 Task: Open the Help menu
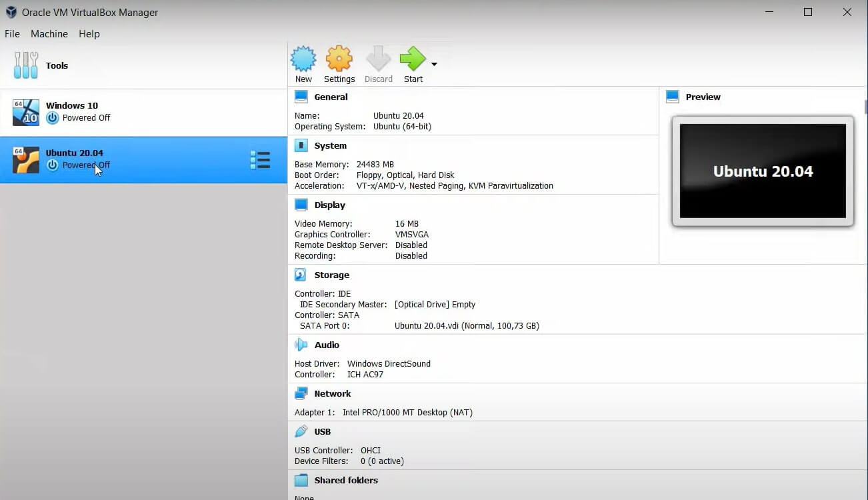click(89, 34)
